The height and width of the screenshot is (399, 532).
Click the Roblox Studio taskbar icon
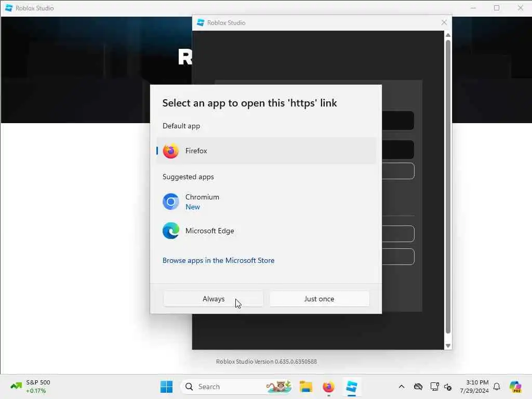pyautogui.click(x=352, y=387)
